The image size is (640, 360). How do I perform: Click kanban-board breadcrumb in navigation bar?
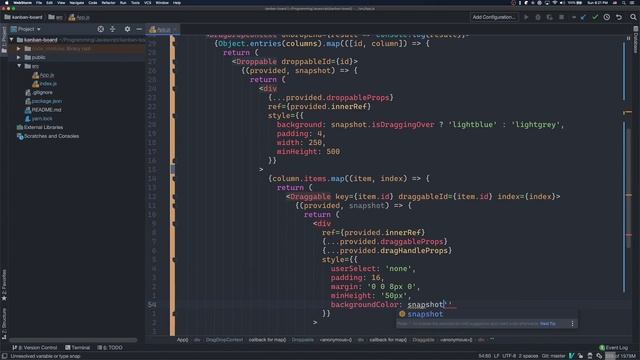tap(23, 17)
